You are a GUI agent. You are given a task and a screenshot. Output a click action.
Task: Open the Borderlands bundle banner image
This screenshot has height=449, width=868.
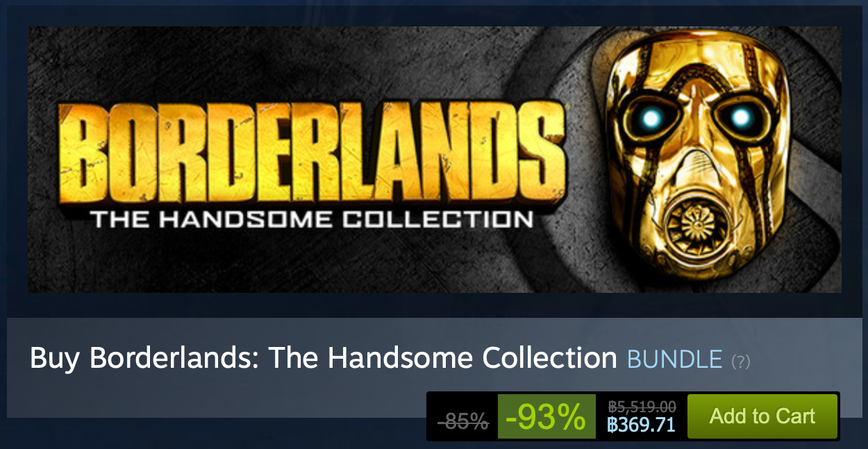click(x=435, y=160)
